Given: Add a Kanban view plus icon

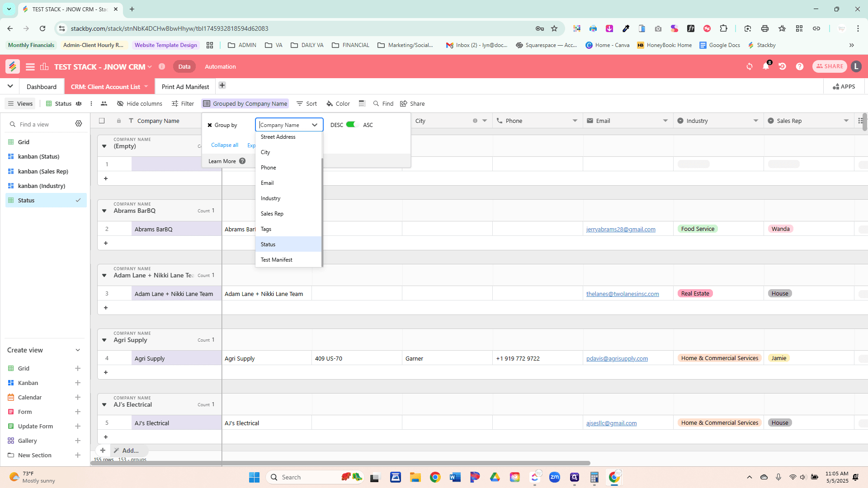Looking at the screenshot, I should [78, 383].
